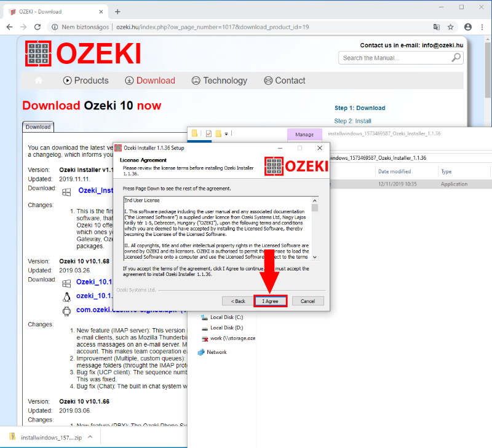Open the Customize Quick Access Toolbar dropdown
Screen dimensions: 492x448
coord(226,134)
